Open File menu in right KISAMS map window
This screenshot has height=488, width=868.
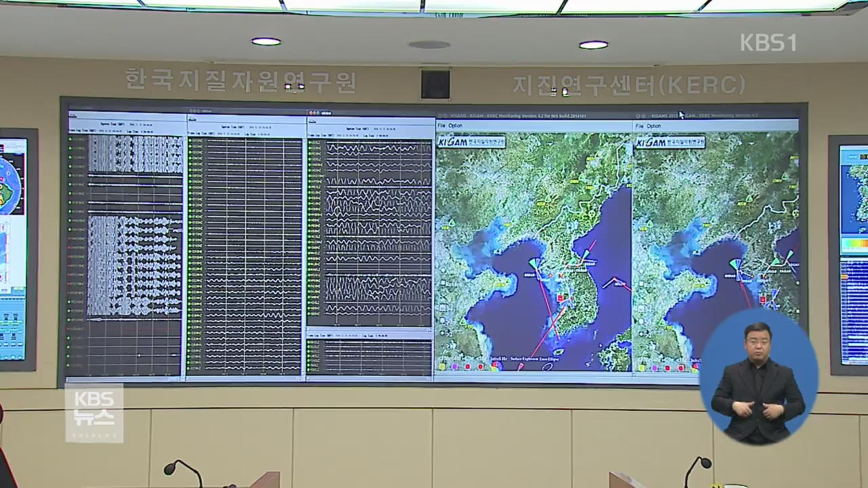tap(639, 126)
